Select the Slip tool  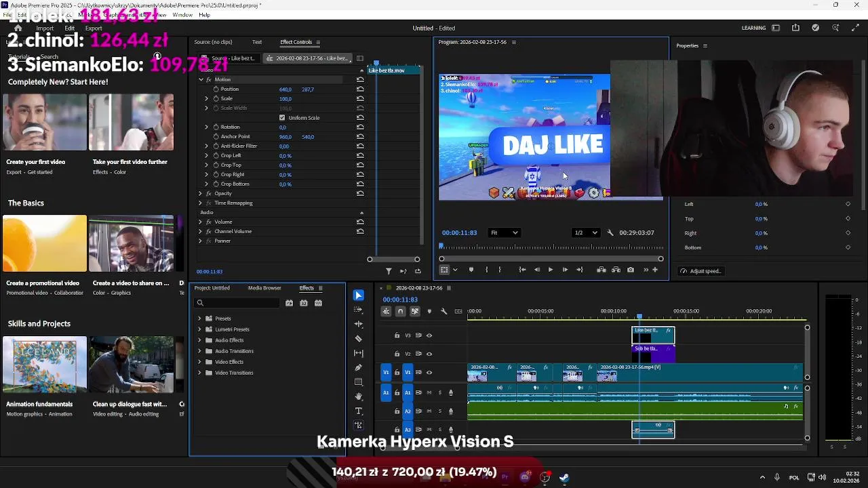point(359,353)
